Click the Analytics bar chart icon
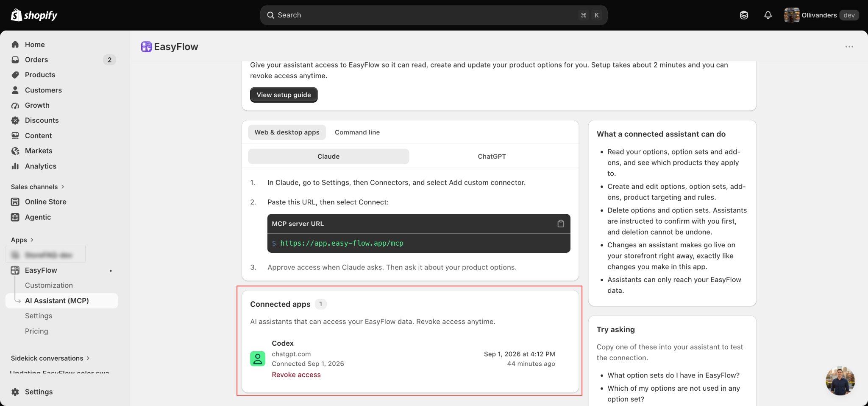This screenshot has height=406, width=868. click(15, 166)
